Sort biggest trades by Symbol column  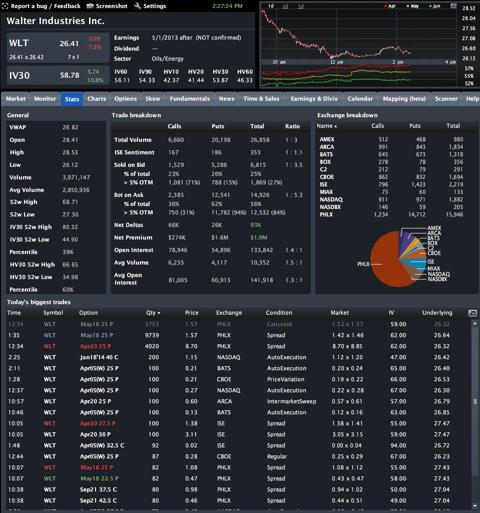pyautogui.click(x=53, y=313)
